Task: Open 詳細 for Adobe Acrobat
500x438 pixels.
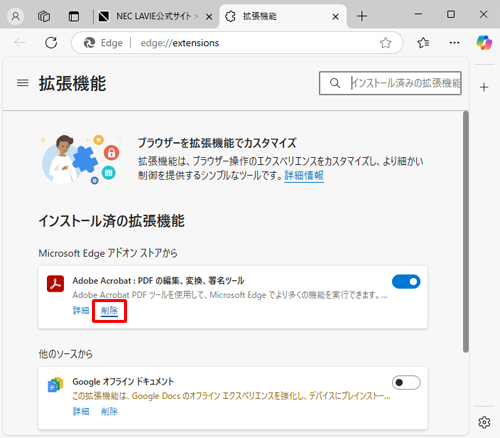Action: point(81,310)
